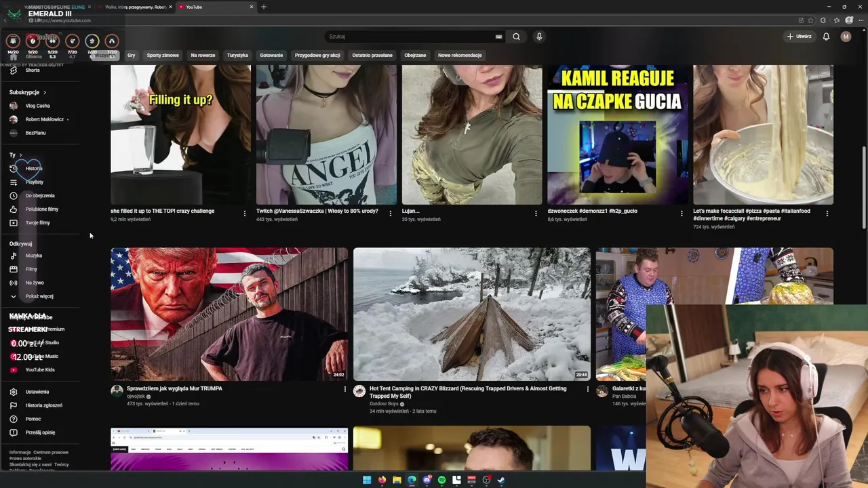Open a new browser tab
The height and width of the screenshot is (488, 868).
coord(264,7)
